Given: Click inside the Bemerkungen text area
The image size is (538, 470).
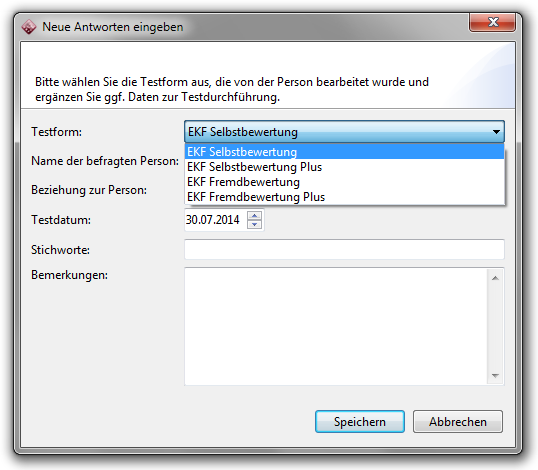Looking at the screenshot, I should coord(336,326).
